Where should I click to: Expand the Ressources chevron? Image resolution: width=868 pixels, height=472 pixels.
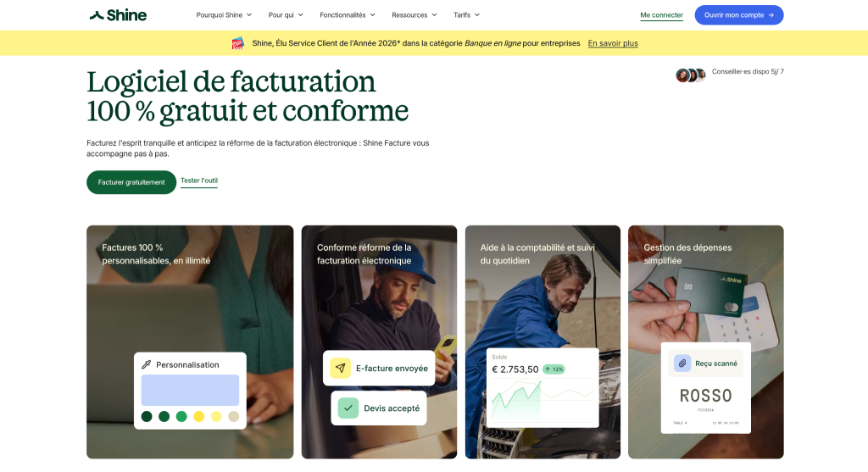435,15
